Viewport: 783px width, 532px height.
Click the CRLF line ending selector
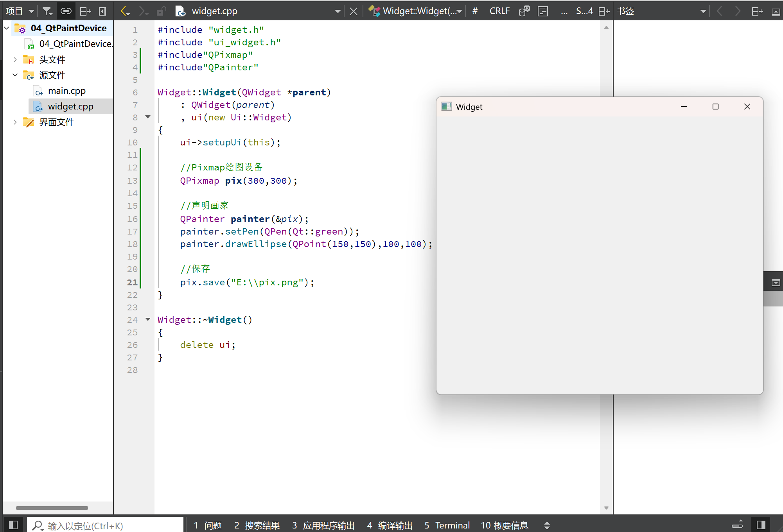[x=499, y=11]
